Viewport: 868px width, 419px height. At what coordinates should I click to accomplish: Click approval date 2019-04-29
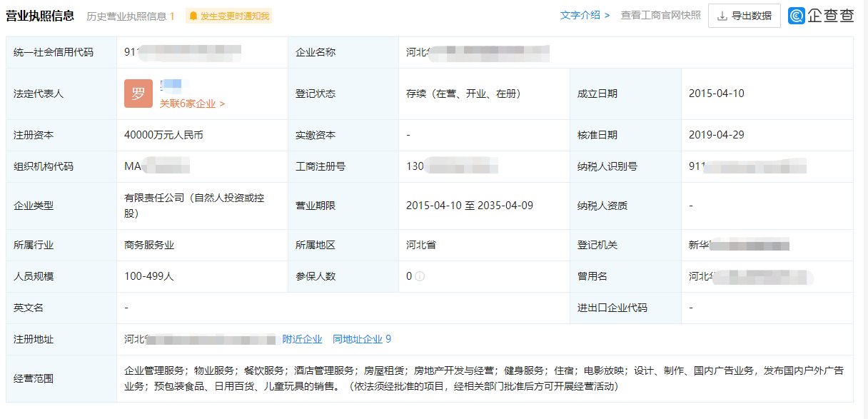coord(717,135)
